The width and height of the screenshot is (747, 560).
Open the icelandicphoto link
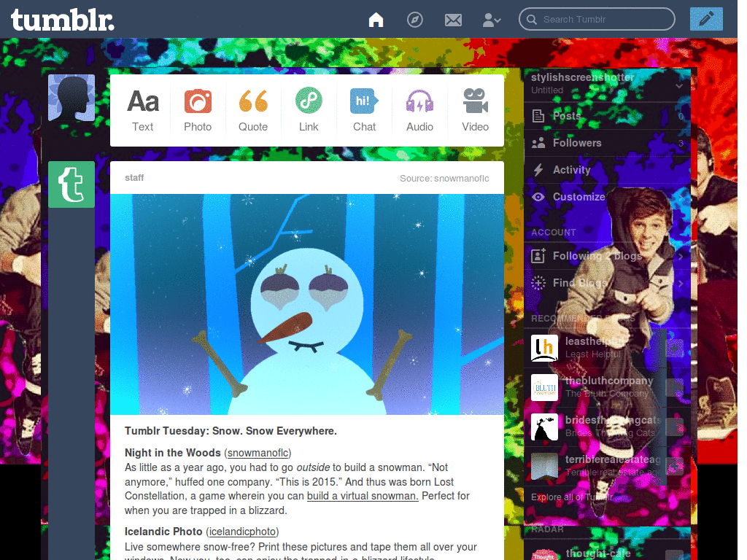pos(242,532)
